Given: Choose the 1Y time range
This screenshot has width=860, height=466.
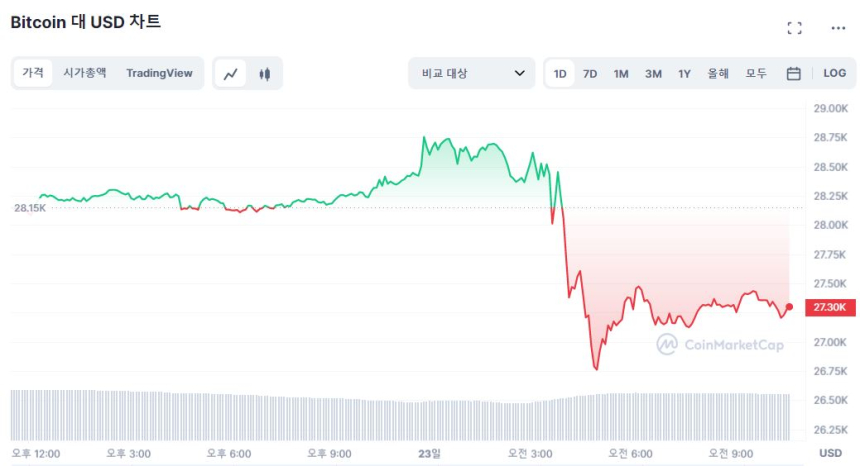Looking at the screenshot, I should (x=684, y=73).
